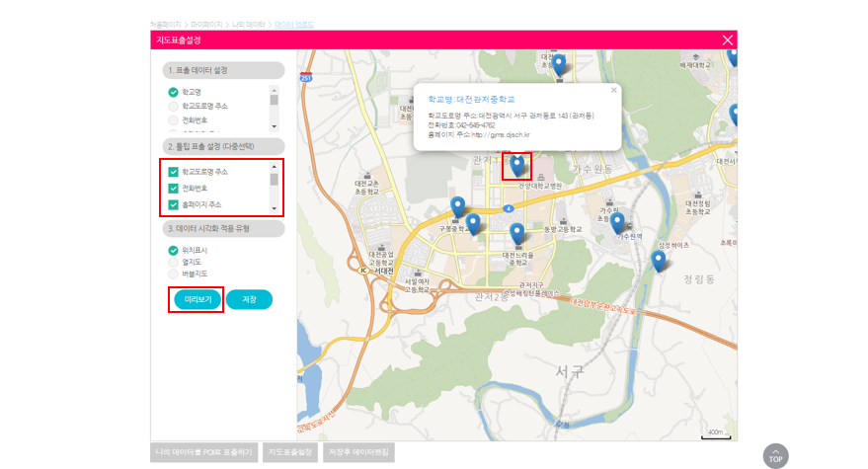This screenshot has height=469, width=868.
Task: Click the 대전정림 초등학교 label
Action: (697, 207)
